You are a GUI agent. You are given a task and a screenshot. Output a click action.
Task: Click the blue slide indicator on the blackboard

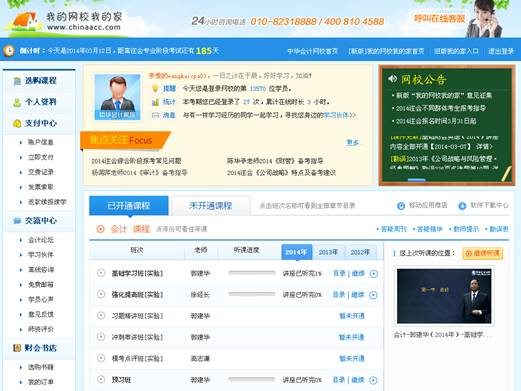tap(417, 180)
